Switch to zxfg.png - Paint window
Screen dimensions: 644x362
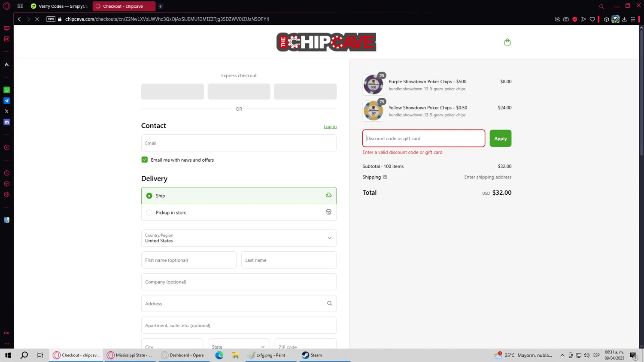(270, 355)
